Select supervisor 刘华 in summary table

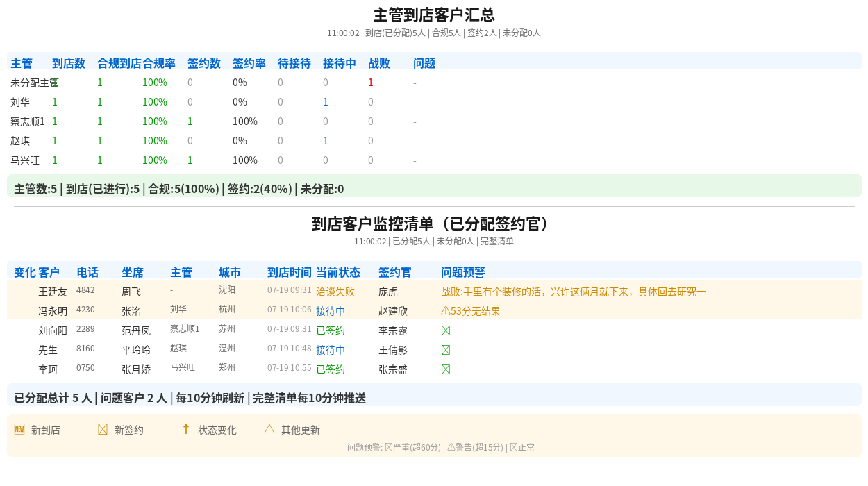click(20, 102)
